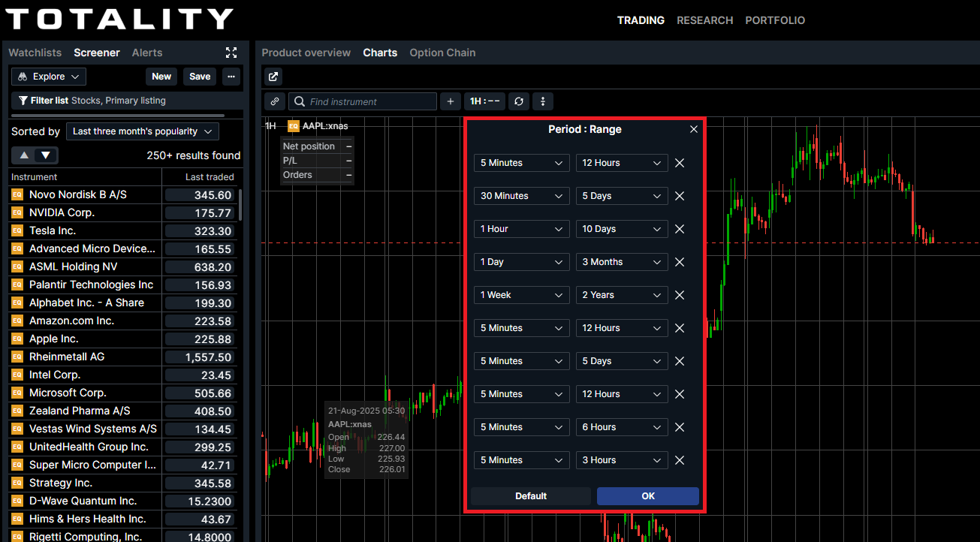Sort descending with the down arrow
This screenshot has width=980, height=542.
47,155
